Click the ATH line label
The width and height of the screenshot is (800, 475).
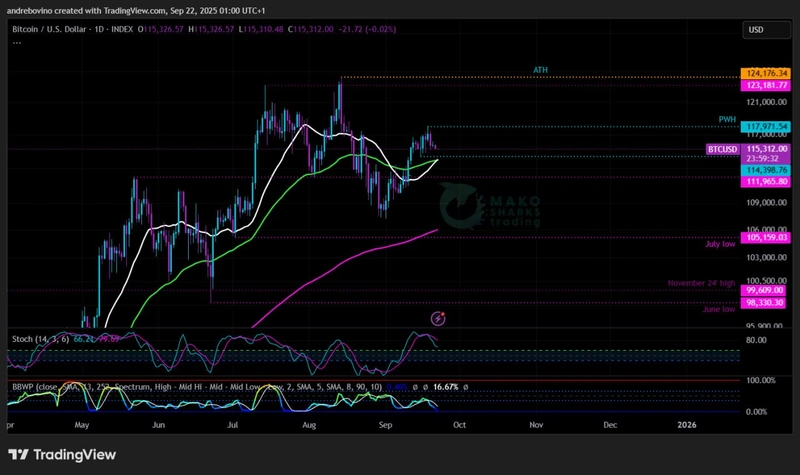point(540,70)
